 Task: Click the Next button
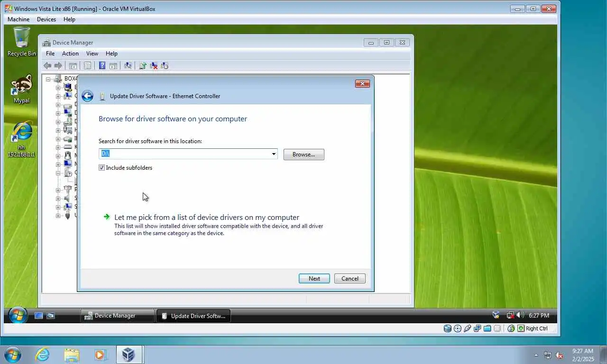[314, 279]
